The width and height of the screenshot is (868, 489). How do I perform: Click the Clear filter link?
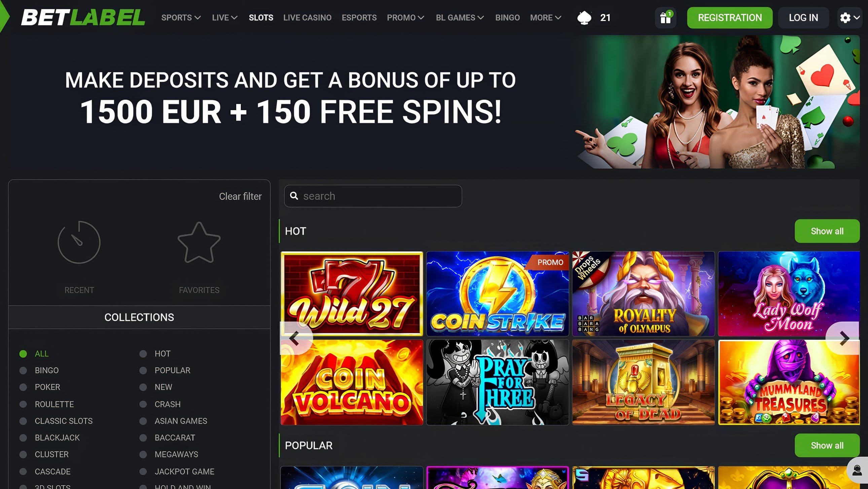[240, 196]
